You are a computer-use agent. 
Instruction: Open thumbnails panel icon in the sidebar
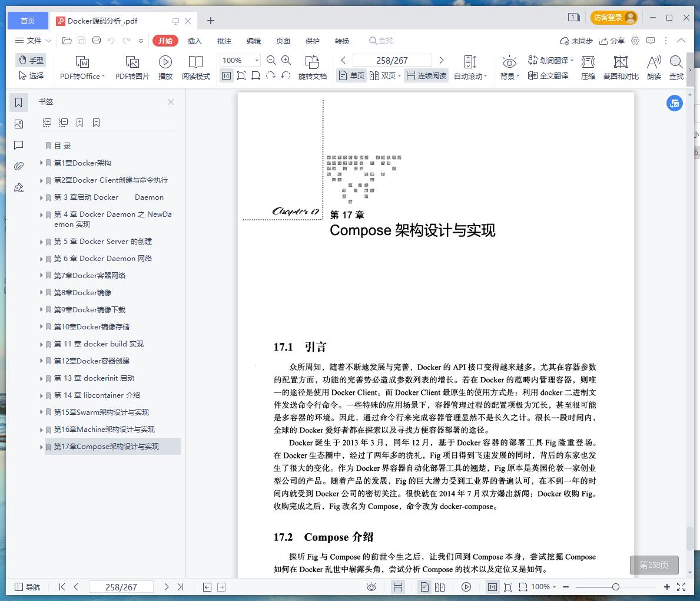(x=19, y=124)
